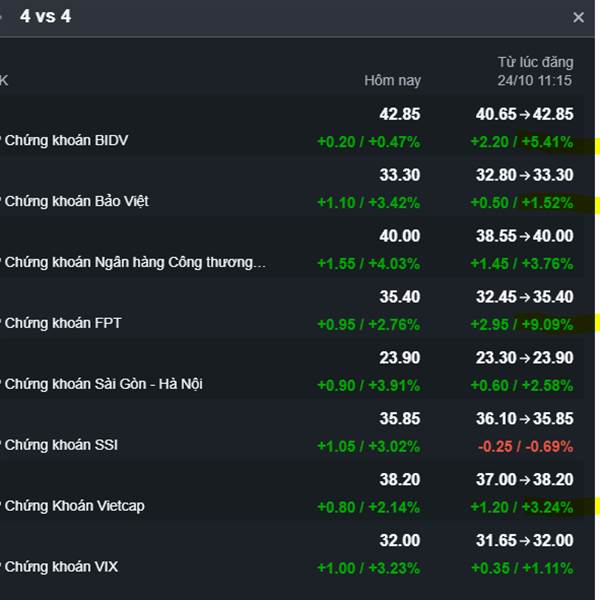Viewport: 600px width, 600px height.
Task: Click SSI change +1.05 / +3.02%
Action: point(369,447)
